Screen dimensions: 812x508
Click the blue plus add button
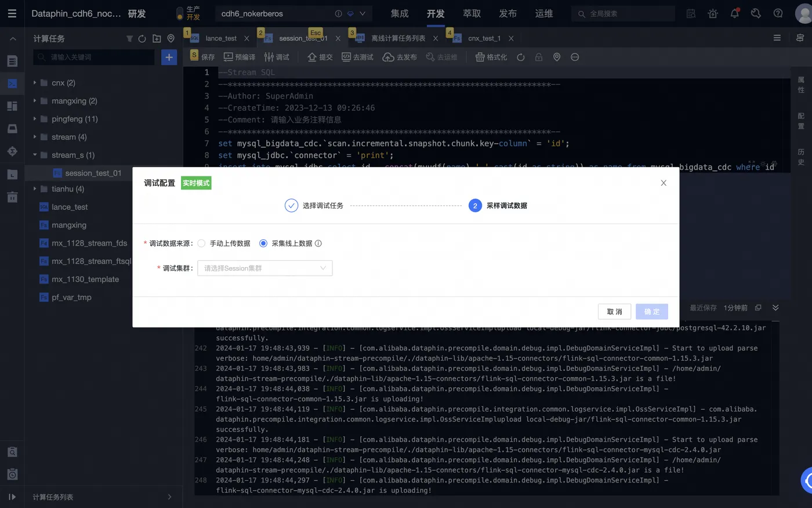pyautogui.click(x=169, y=57)
